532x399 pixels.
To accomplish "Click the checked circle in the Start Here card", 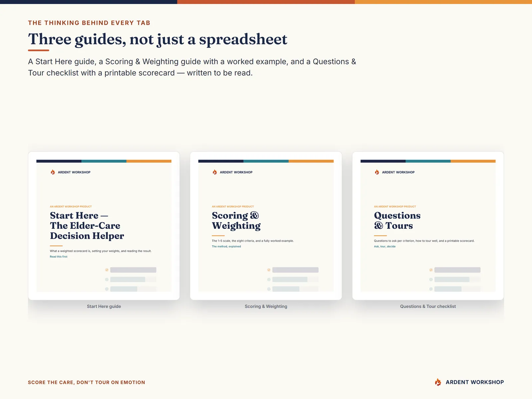I will [x=107, y=270].
